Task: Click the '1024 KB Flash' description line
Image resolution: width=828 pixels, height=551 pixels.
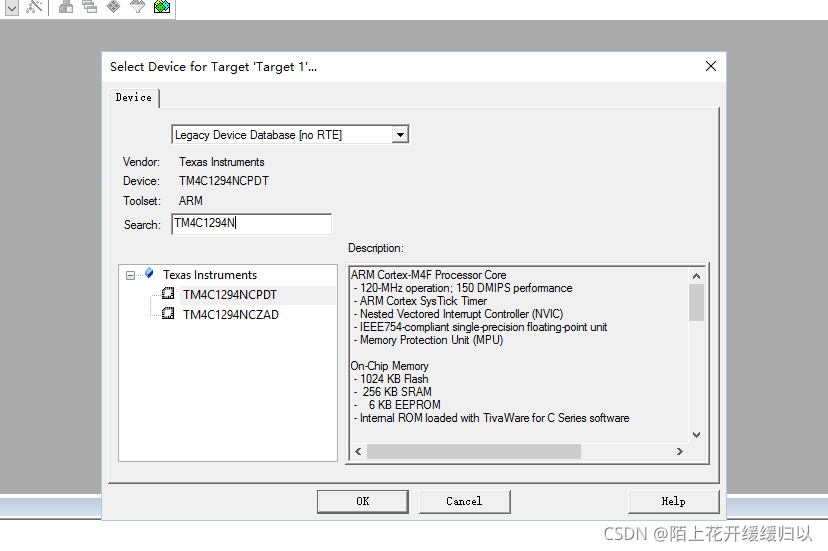Action: [391, 379]
